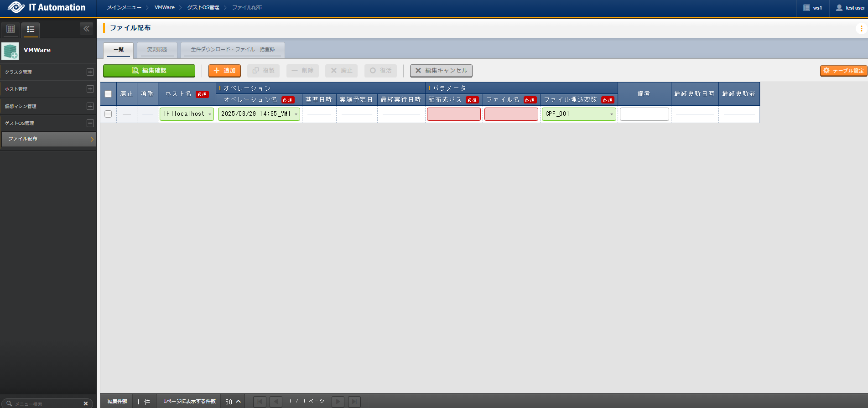Open the host name dropdown showing [H]localhost
The height and width of the screenshot is (408, 868).
pos(187,114)
